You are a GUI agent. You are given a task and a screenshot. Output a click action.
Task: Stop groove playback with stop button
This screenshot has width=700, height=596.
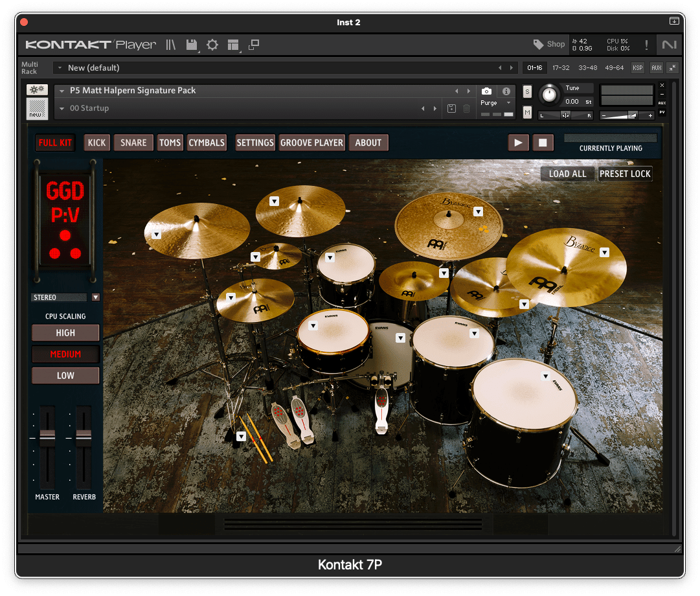click(x=543, y=143)
